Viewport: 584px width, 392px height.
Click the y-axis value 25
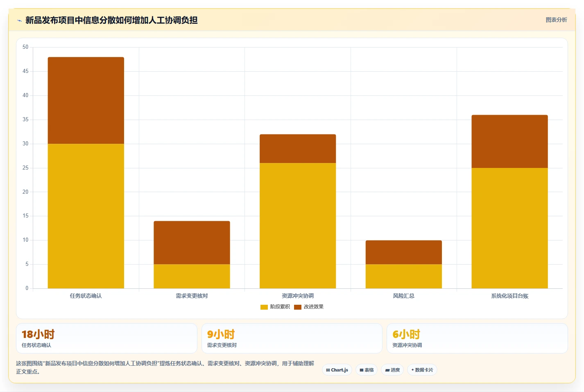tap(25, 168)
